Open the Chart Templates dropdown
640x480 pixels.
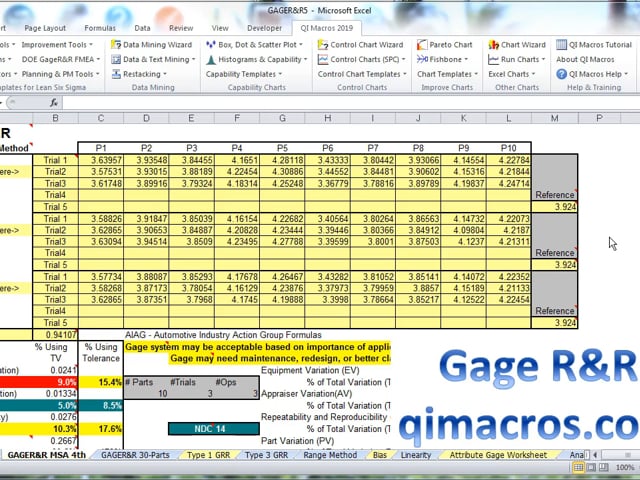coord(447,74)
